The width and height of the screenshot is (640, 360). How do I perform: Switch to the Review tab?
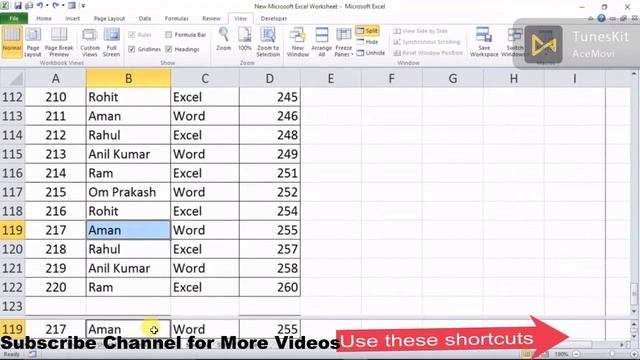tap(211, 18)
